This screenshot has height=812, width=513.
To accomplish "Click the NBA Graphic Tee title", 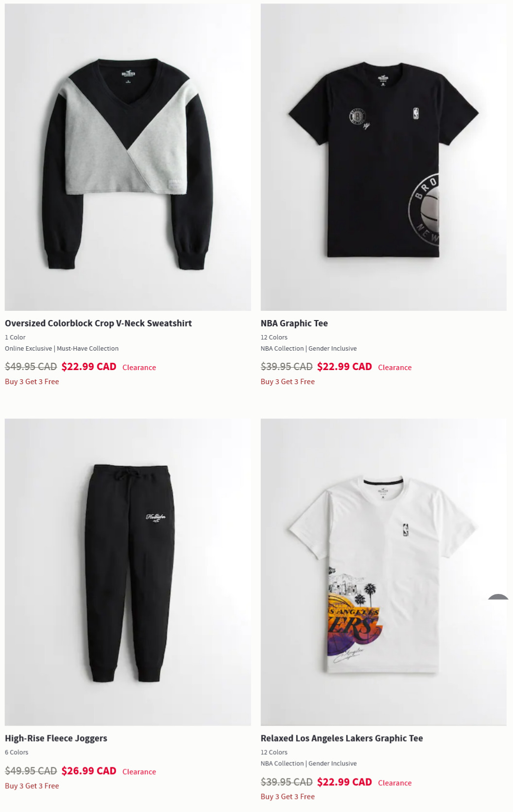I will [x=294, y=323].
